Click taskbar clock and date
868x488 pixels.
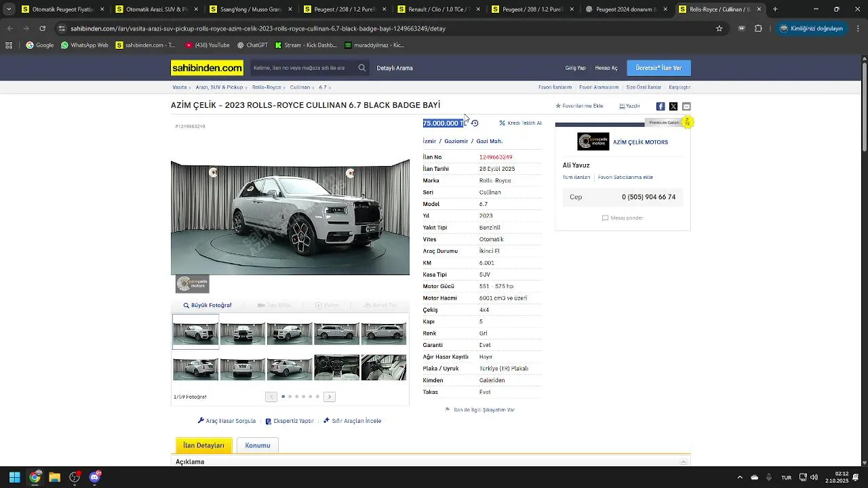[x=836, y=477]
